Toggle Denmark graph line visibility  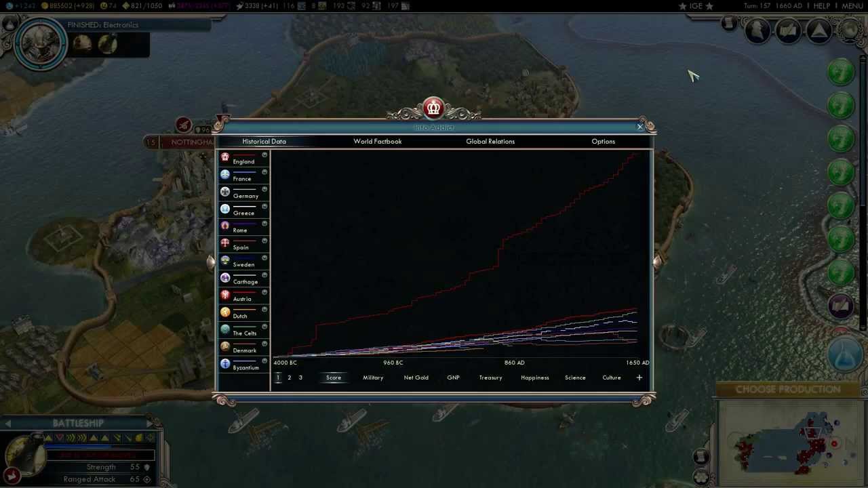pos(264,344)
